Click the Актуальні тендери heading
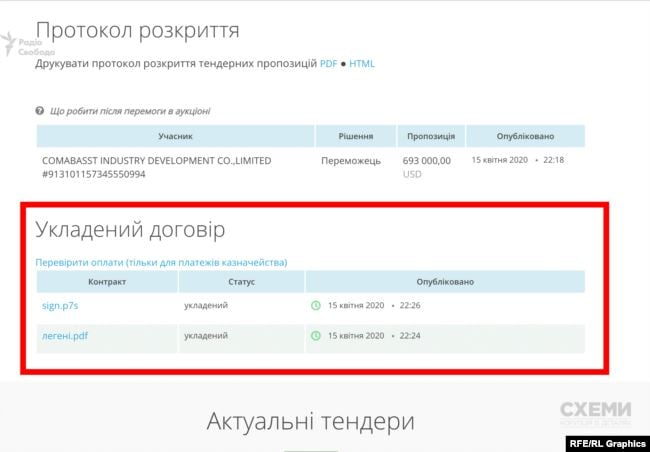The width and height of the screenshot is (650, 452). click(x=310, y=421)
